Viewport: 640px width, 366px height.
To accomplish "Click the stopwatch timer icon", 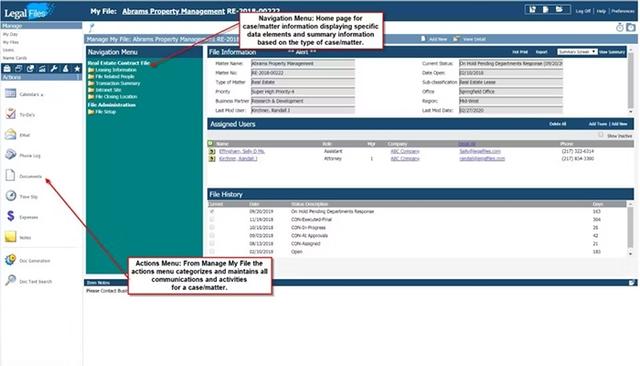I will point(620,27).
